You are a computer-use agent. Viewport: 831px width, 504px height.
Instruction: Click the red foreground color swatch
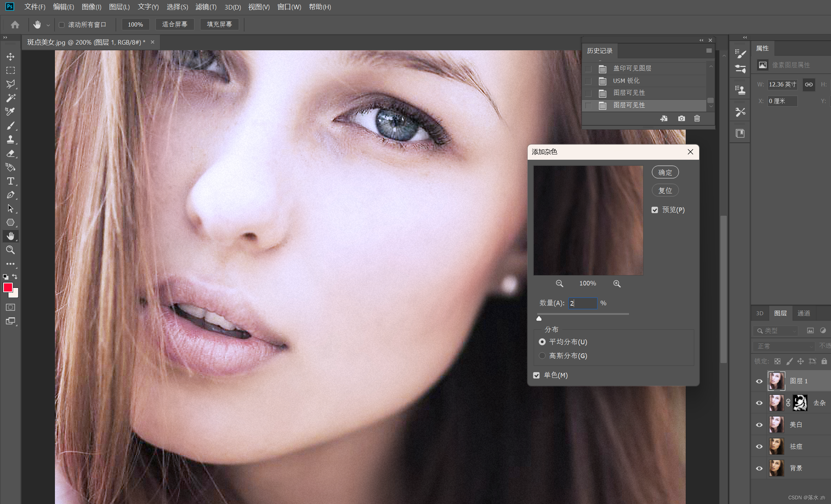pos(8,287)
